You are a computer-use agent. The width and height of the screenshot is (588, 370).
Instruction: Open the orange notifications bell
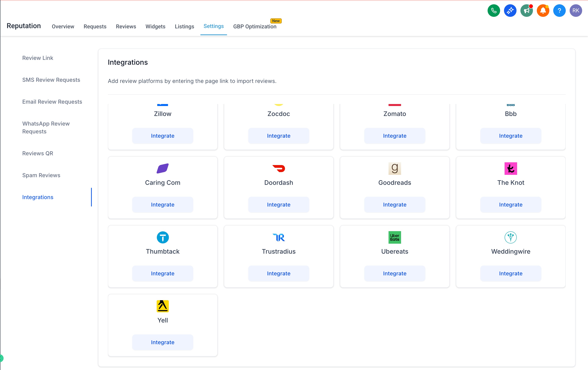pos(543,11)
